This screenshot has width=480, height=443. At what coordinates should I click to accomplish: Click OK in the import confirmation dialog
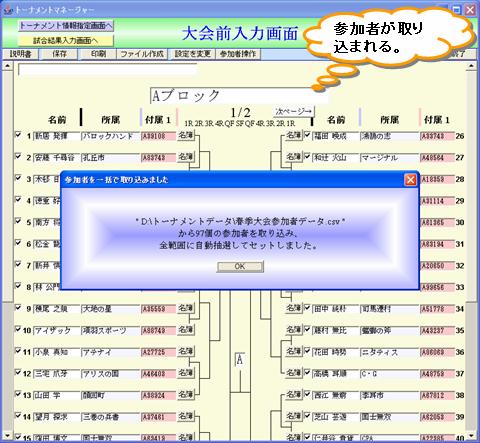240,266
